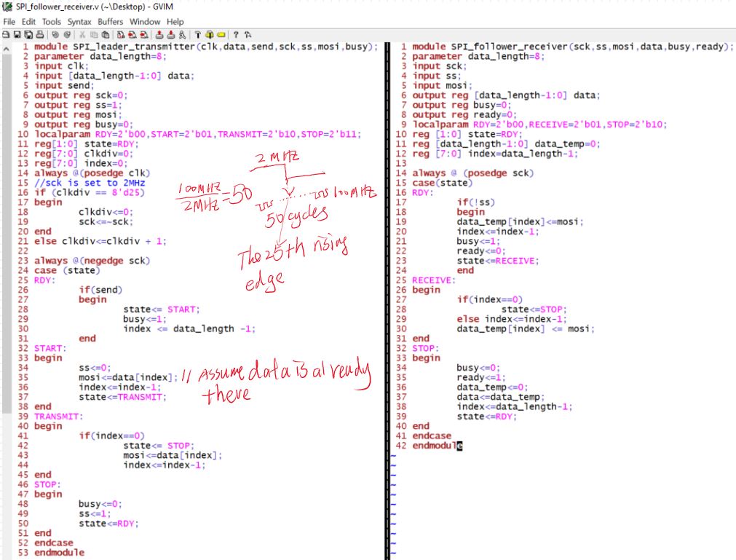Place cursor on 'sck<=~sck;' line
This screenshot has width=736, height=560.
click(106, 221)
